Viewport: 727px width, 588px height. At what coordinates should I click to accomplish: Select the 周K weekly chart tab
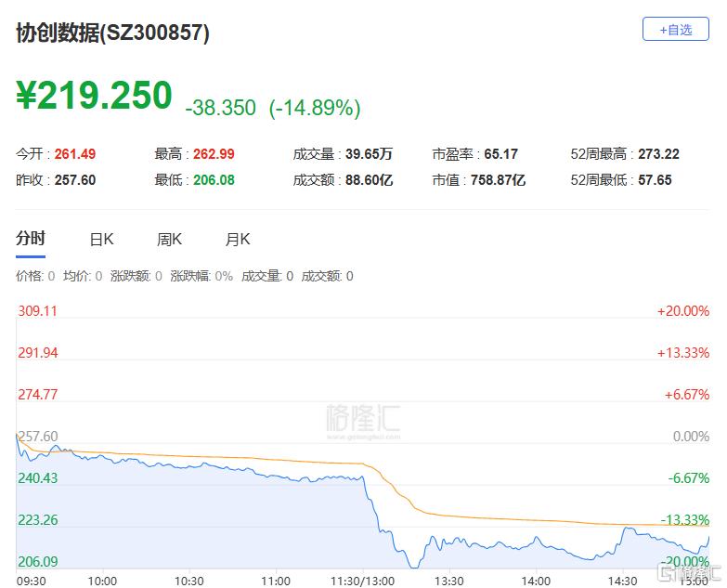[169, 239]
